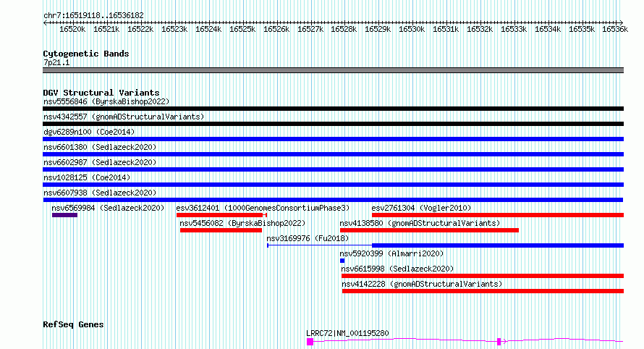Select the thick blue nsv3169976 bar
Screen dimensions: 644x349
click(498, 245)
